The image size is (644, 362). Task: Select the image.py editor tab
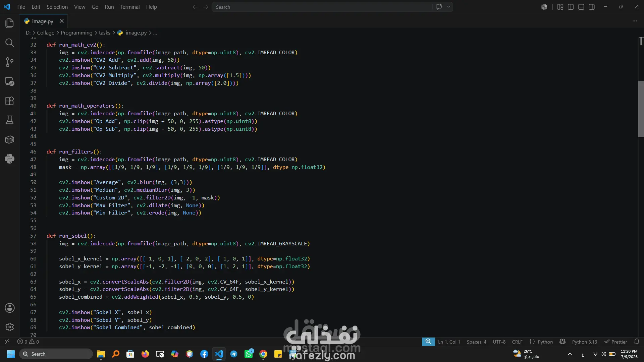(x=43, y=21)
